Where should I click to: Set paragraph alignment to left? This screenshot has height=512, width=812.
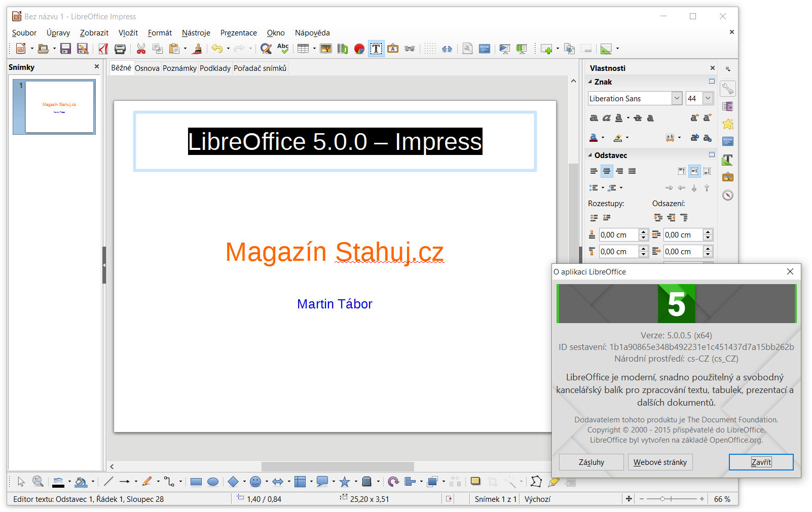pos(594,171)
